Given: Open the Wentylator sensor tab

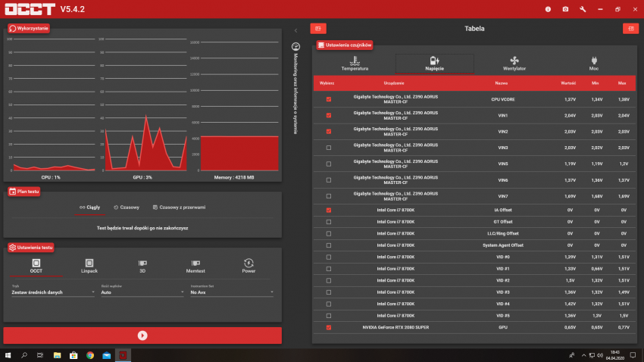Looking at the screenshot, I should [x=514, y=63].
